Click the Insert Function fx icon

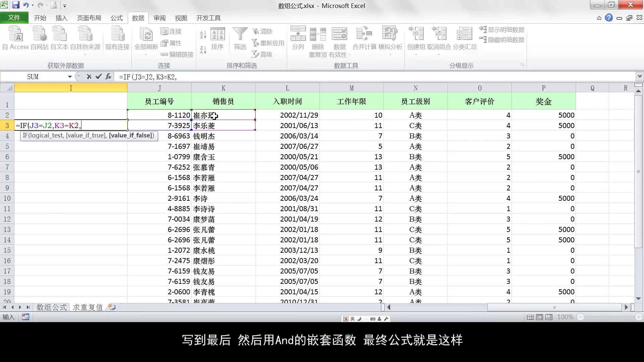tap(108, 77)
